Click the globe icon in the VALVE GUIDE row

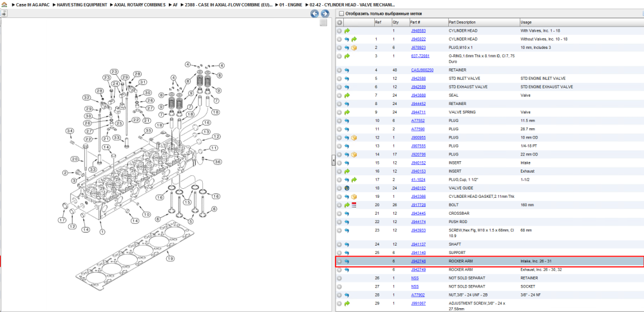[346, 188]
